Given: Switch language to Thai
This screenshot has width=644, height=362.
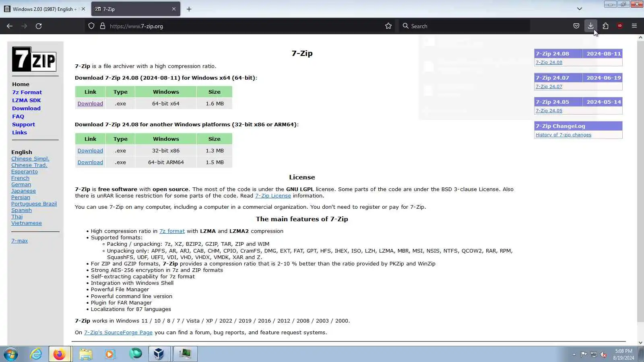Looking at the screenshot, I should [x=17, y=216].
